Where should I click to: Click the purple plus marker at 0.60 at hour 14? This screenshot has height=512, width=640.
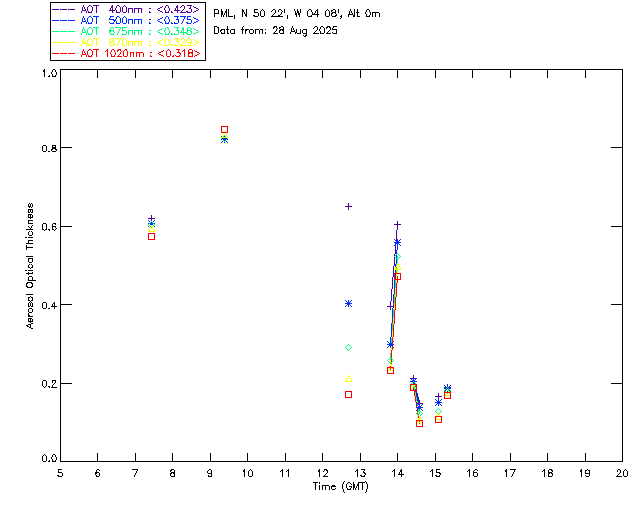coord(397,225)
